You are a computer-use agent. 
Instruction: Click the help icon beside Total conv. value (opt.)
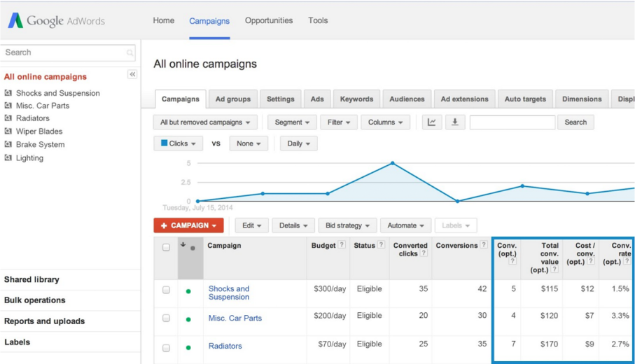coord(554,269)
